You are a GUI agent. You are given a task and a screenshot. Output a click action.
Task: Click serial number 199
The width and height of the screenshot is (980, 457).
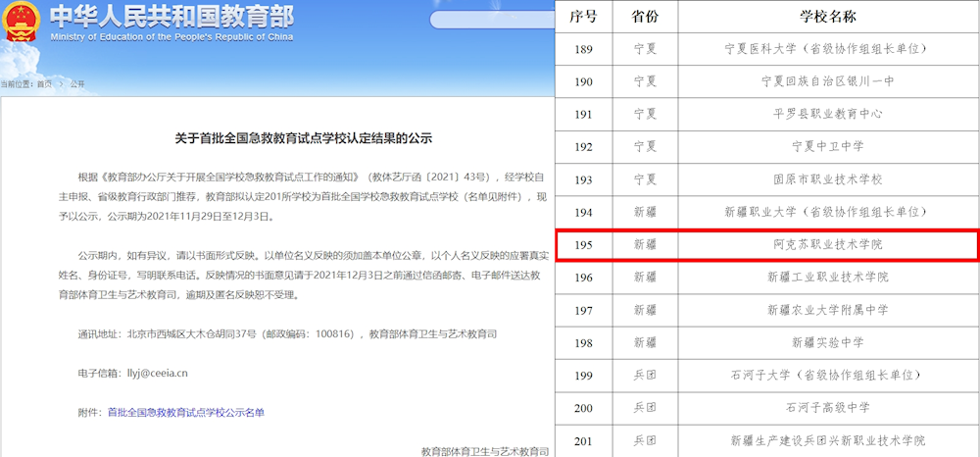tap(582, 375)
